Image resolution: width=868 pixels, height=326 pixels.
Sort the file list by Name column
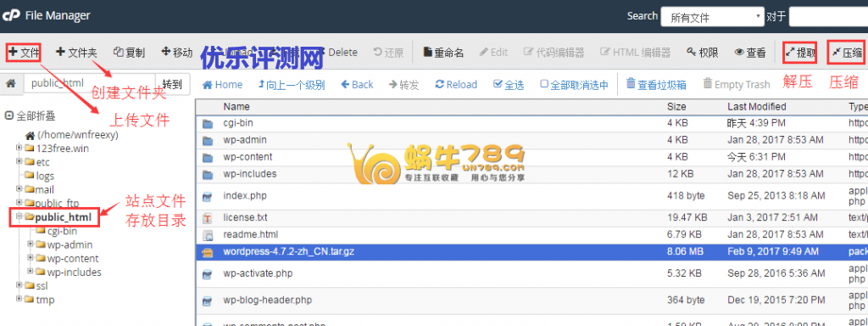236,106
